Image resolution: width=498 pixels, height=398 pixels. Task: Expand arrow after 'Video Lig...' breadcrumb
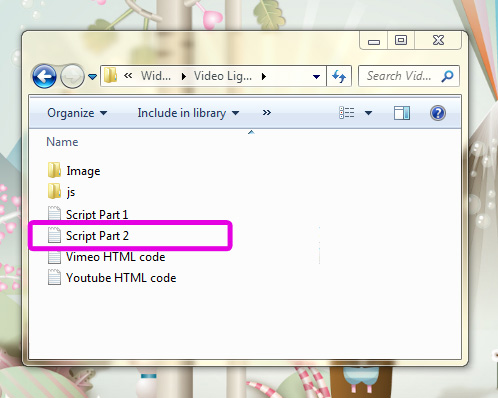point(264,77)
